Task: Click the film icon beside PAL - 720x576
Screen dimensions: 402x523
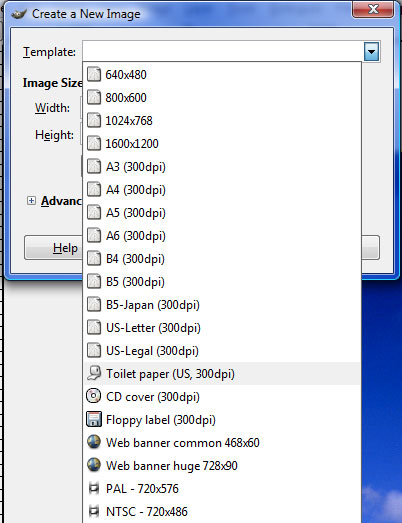Action: click(94, 488)
